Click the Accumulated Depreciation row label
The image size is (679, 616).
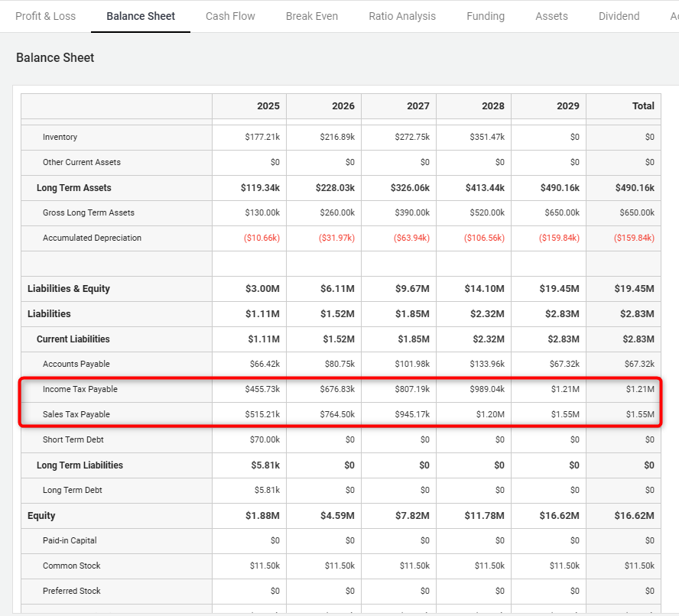[x=92, y=238]
